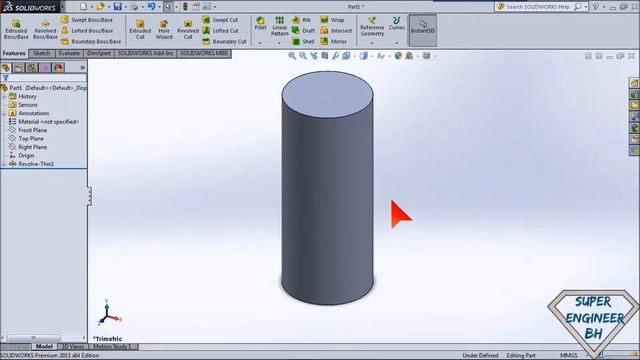Screen dimensions: 640x360
Task: Click the Intersect feature
Action: (336, 31)
